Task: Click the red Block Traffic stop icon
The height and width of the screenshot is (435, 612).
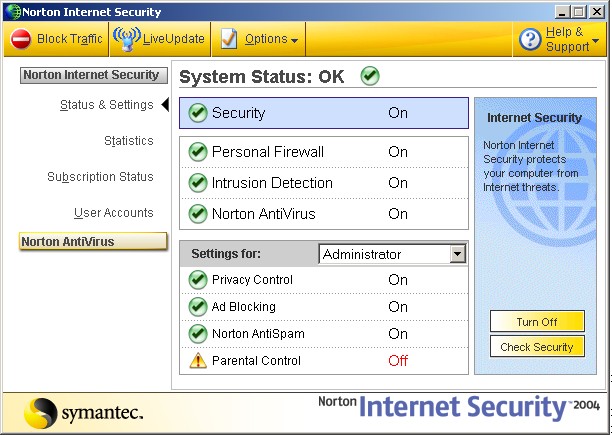Action: pyautogui.click(x=20, y=39)
